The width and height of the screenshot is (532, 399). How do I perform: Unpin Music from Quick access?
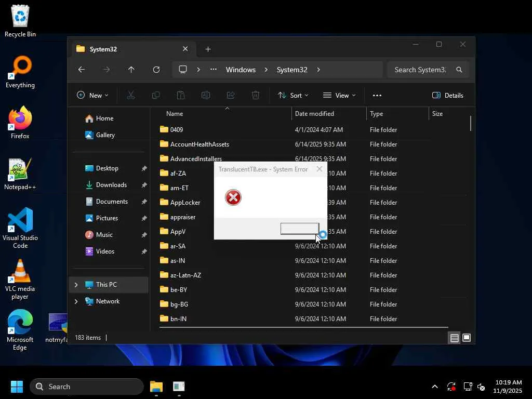[x=144, y=235]
